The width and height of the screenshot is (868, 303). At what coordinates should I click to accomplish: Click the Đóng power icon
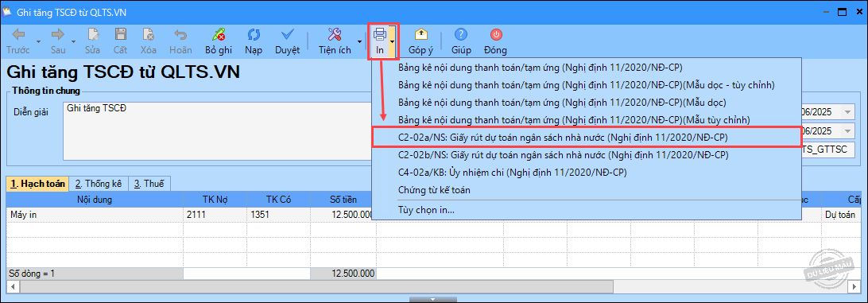(496, 35)
